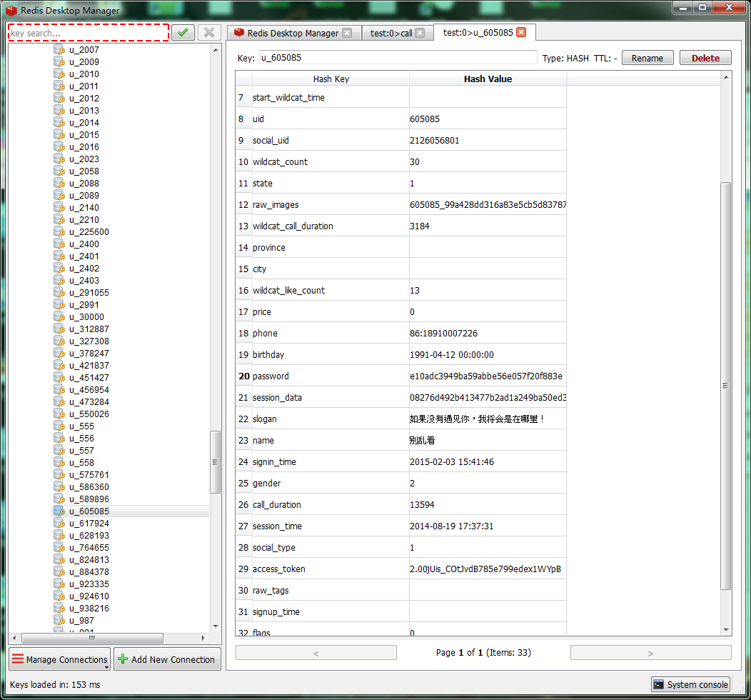This screenshot has height=700, width=751.
Task: Select the test:0>u_605085 tab
Action: click(484, 32)
